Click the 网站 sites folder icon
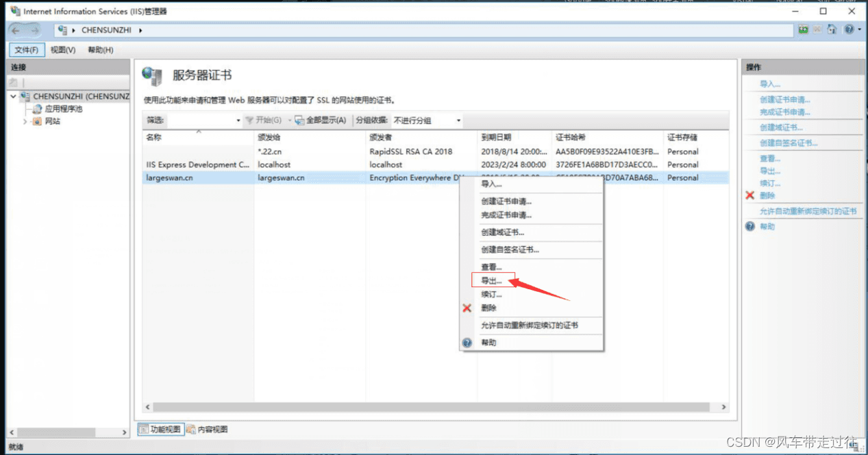868x455 pixels. [37, 121]
